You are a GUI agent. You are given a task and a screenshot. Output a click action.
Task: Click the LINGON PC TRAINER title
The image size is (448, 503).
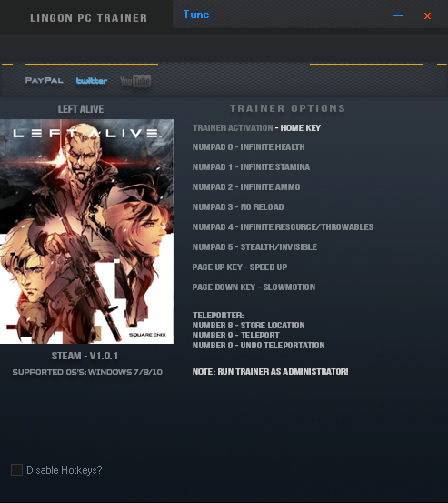(x=88, y=18)
